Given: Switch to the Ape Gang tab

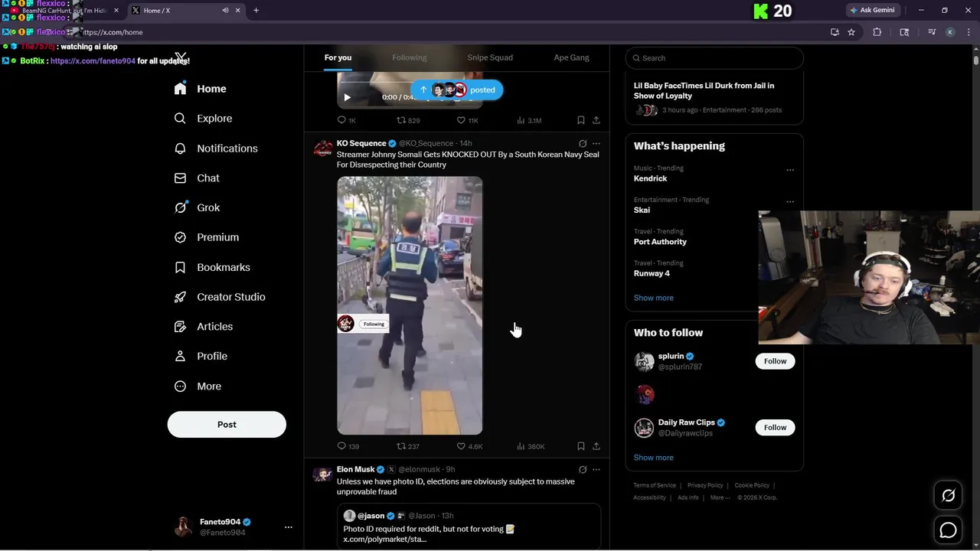Looking at the screenshot, I should pyautogui.click(x=571, y=57).
